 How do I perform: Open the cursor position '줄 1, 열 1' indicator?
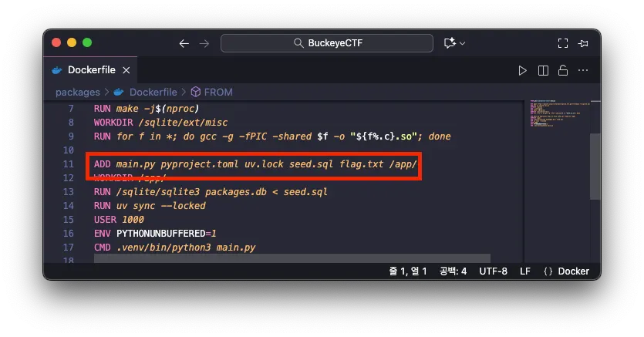point(408,271)
